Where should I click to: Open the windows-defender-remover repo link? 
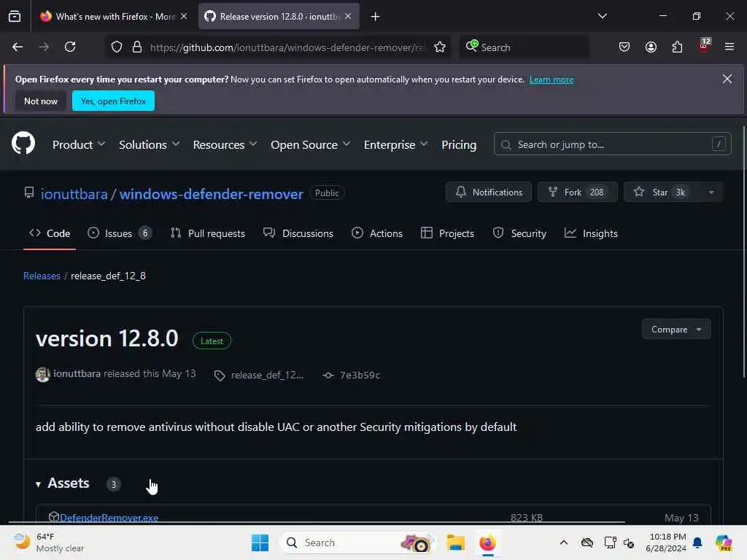[211, 194]
